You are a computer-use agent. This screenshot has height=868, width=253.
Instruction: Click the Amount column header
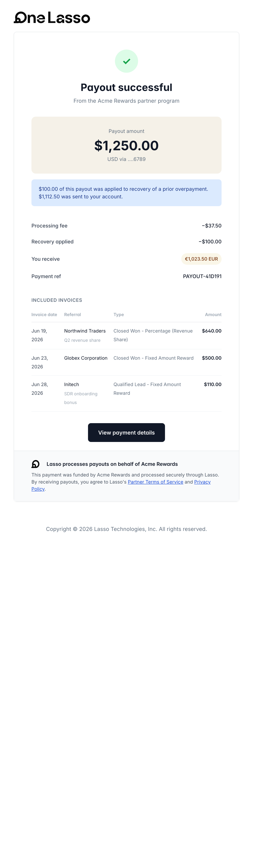click(x=213, y=314)
